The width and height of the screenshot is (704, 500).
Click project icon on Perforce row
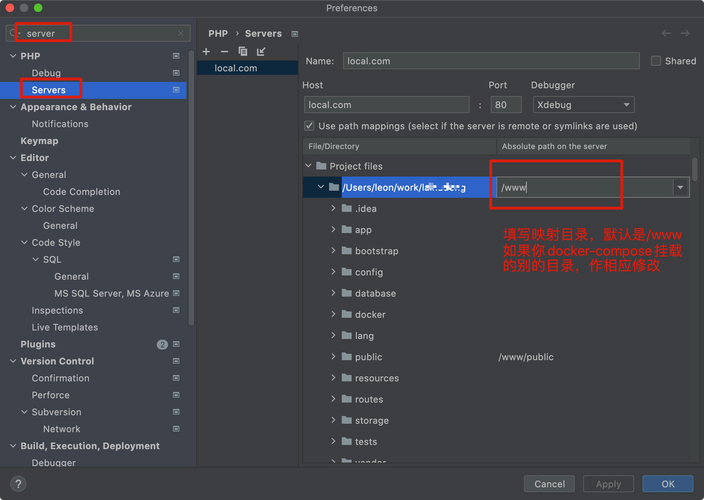point(176,395)
